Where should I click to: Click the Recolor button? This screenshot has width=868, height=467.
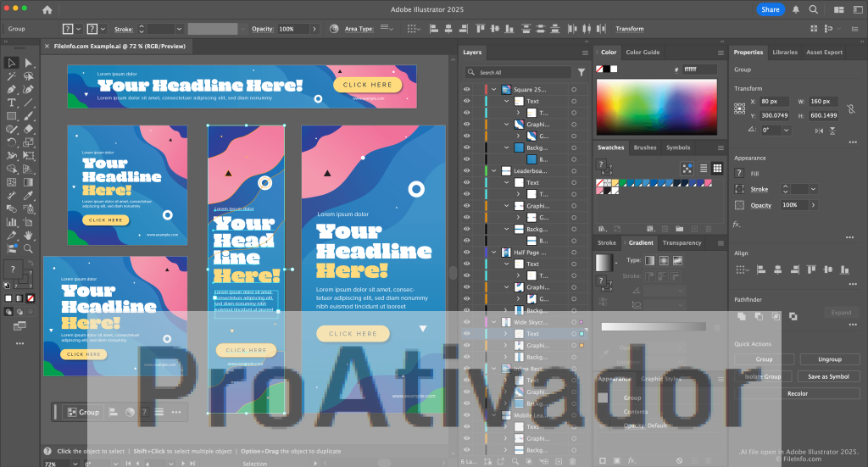click(797, 393)
